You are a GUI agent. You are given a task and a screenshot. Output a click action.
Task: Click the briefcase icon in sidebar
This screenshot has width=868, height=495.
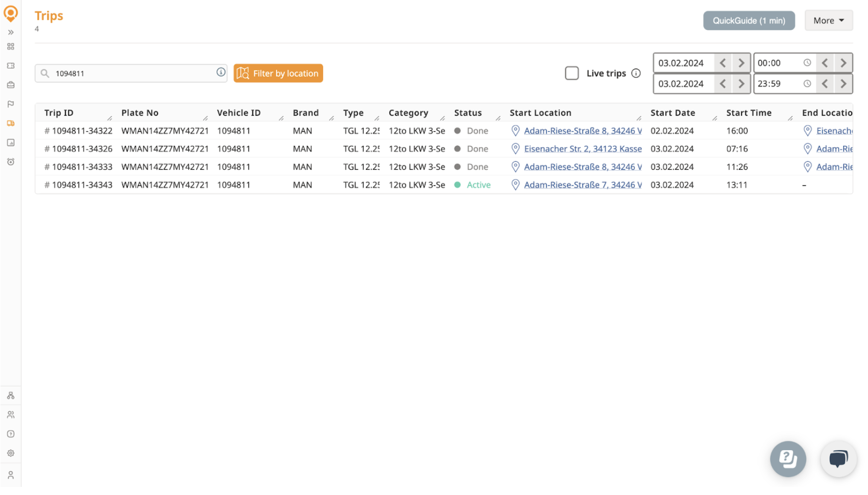click(11, 85)
